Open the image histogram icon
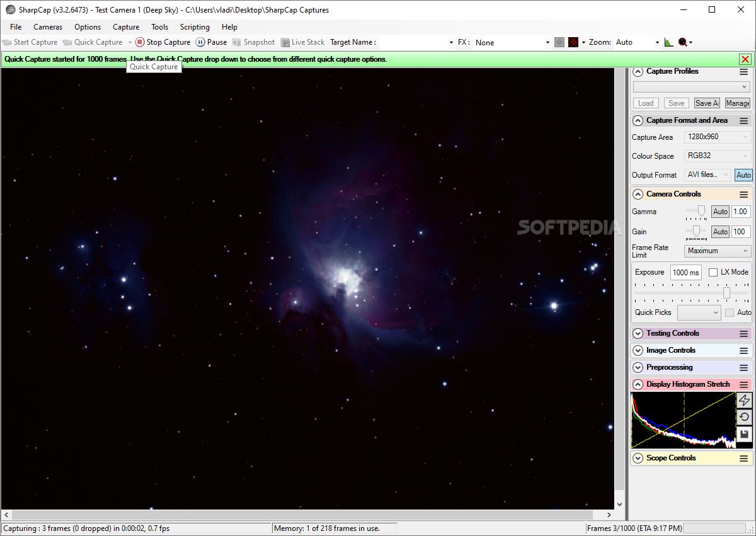 click(x=668, y=42)
